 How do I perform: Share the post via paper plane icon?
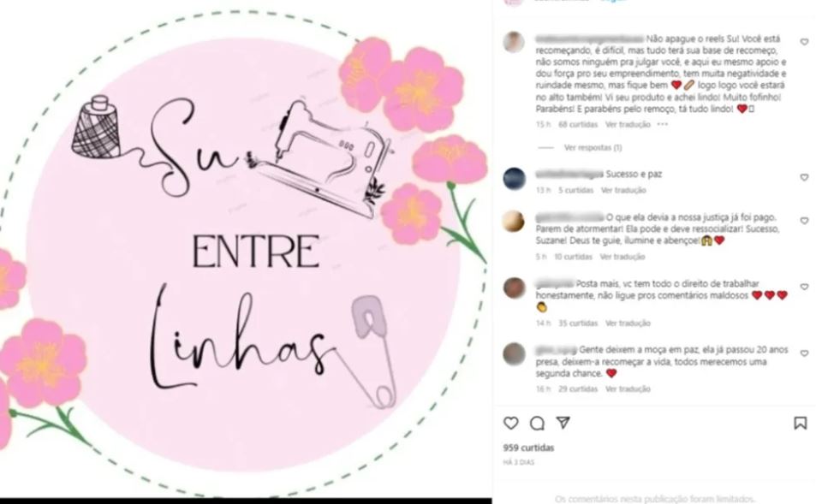(563, 423)
